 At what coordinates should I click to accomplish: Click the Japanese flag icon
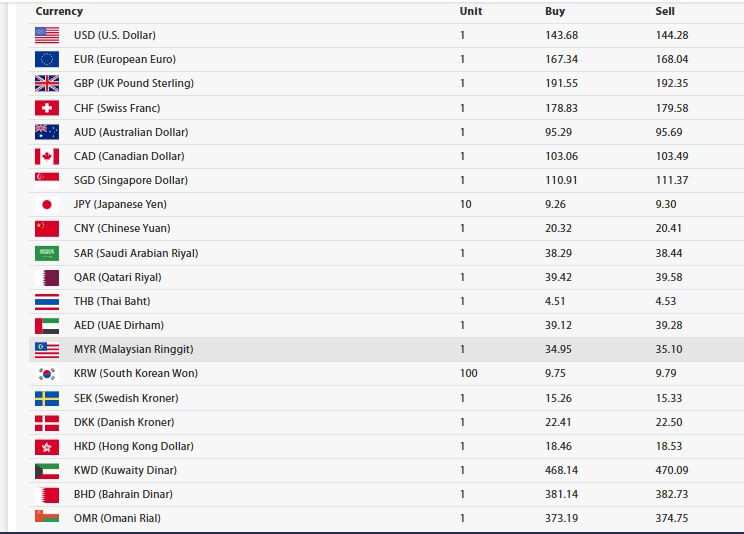pyautogui.click(x=47, y=204)
